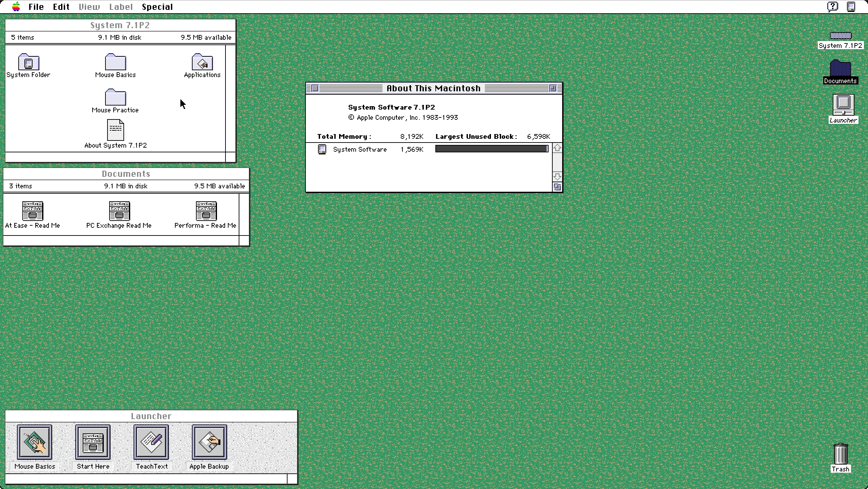868x489 pixels.
Task: Select the At Ease - Read Me file
Action: pyautogui.click(x=33, y=211)
